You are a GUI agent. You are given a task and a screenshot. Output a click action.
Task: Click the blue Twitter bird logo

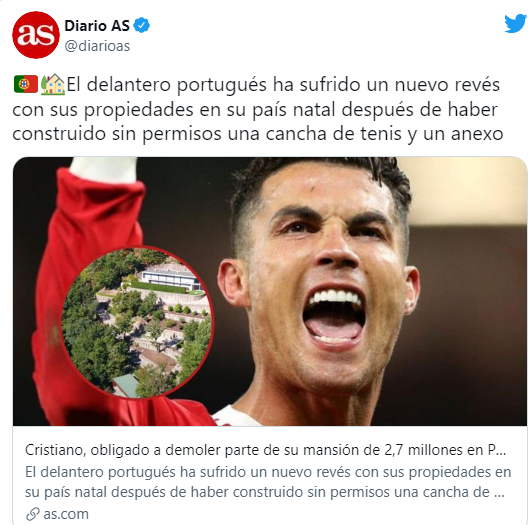pos(516,24)
